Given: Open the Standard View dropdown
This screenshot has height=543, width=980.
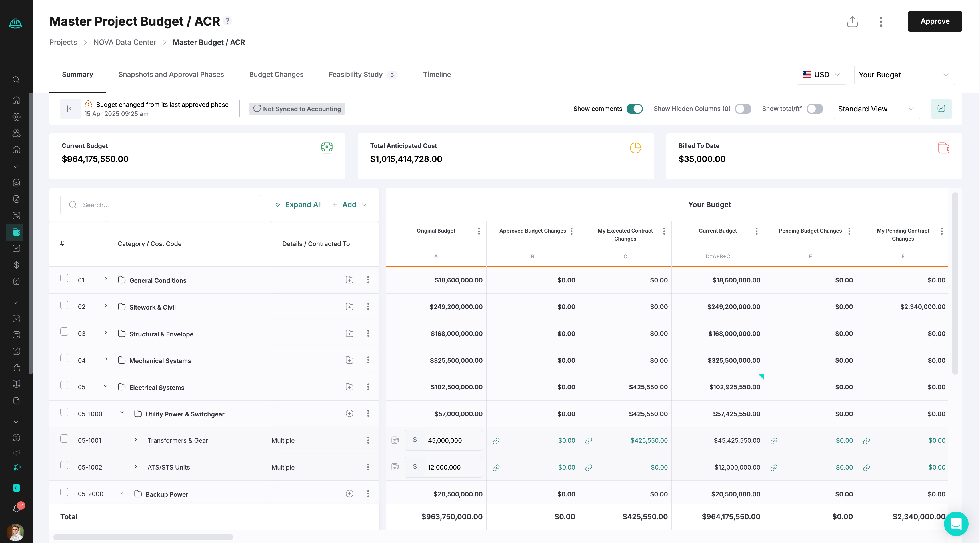Looking at the screenshot, I should coord(876,109).
